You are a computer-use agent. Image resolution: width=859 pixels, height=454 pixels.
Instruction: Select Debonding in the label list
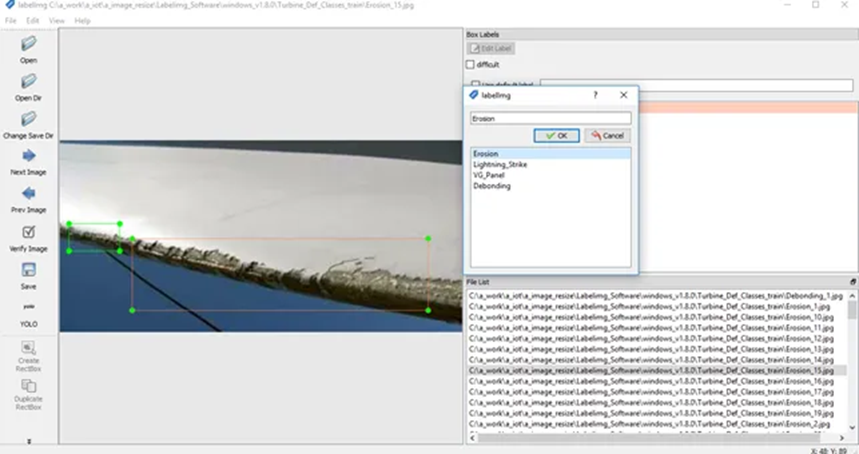click(551, 186)
